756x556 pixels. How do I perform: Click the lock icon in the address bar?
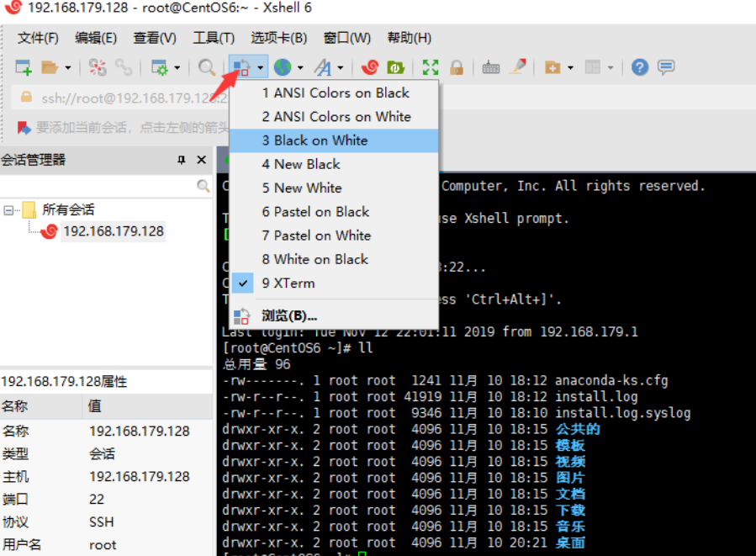click(x=27, y=98)
